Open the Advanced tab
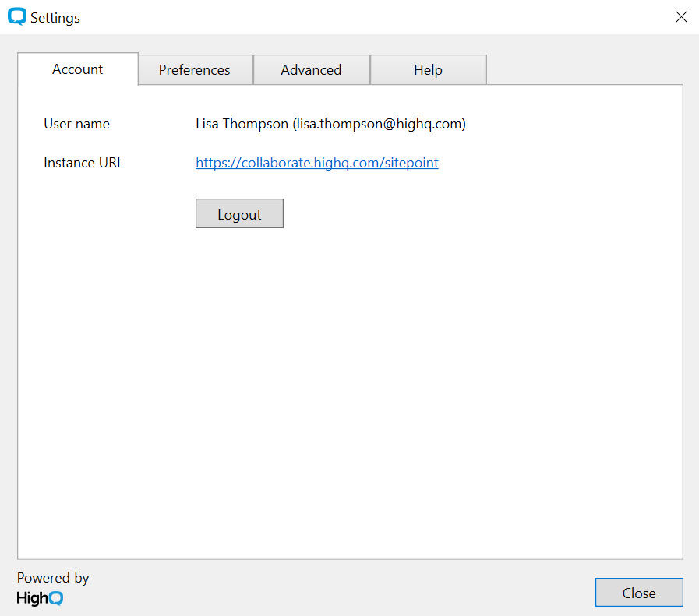 (x=311, y=70)
